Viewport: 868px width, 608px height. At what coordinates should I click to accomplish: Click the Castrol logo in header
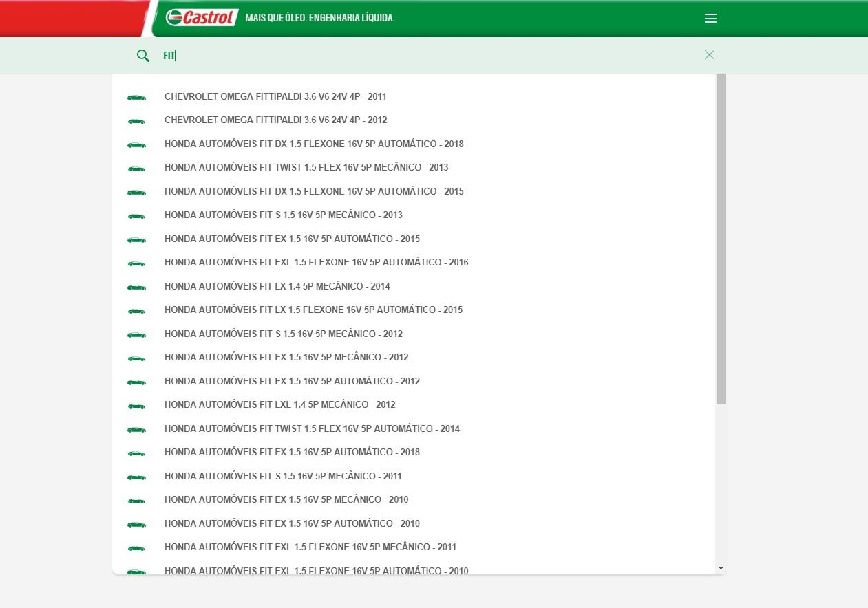[x=202, y=18]
